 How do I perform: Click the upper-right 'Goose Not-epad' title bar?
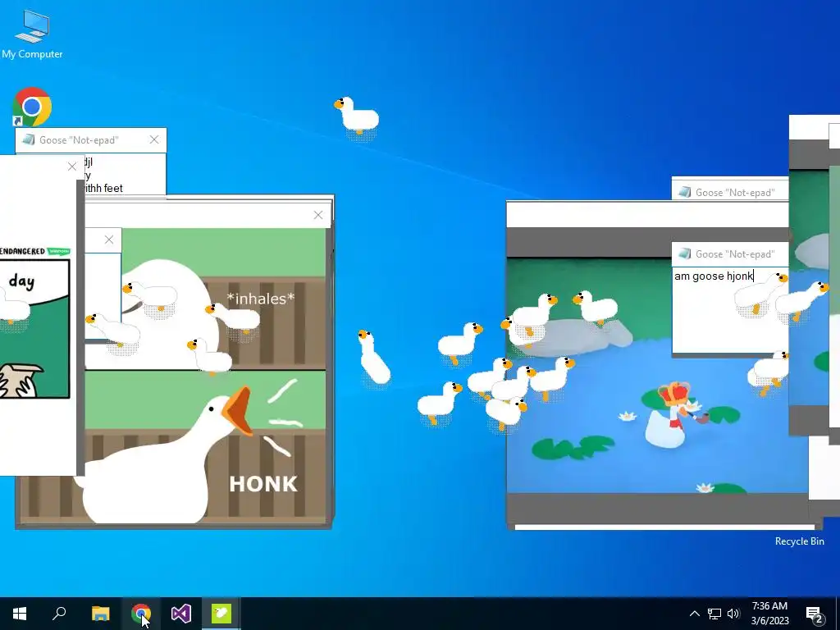[730, 192]
